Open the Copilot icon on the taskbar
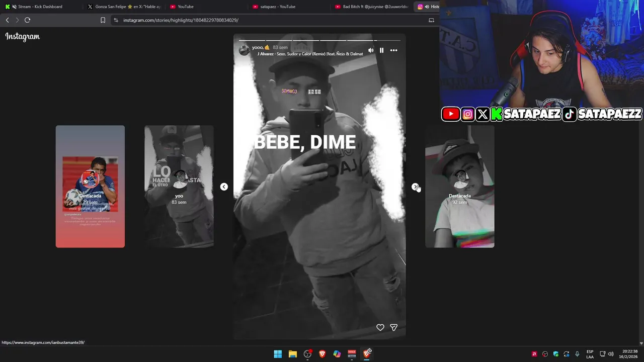 337,354
